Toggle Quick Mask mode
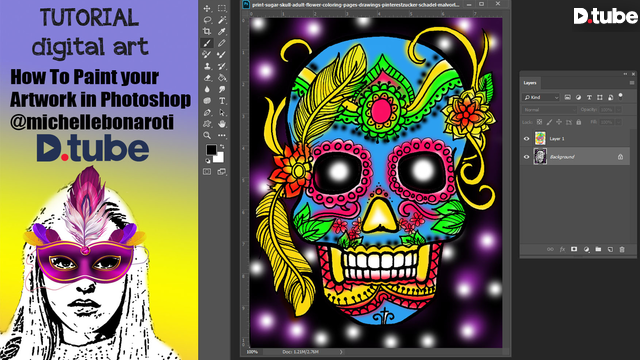This screenshot has height=360, width=640. (207, 171)
